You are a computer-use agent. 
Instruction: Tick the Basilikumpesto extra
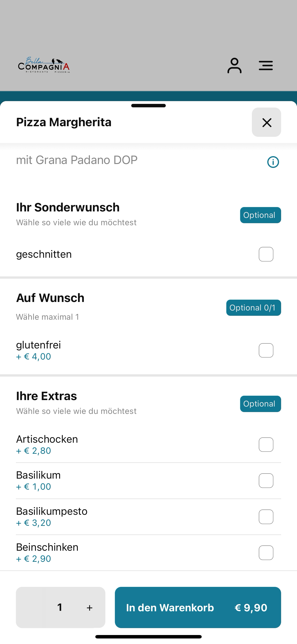pos(266,516)
